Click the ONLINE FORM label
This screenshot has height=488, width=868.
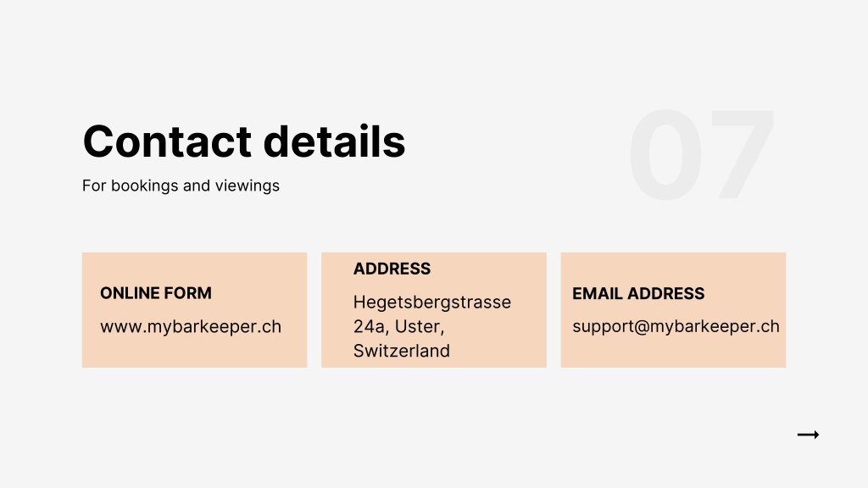pos(156,293)
